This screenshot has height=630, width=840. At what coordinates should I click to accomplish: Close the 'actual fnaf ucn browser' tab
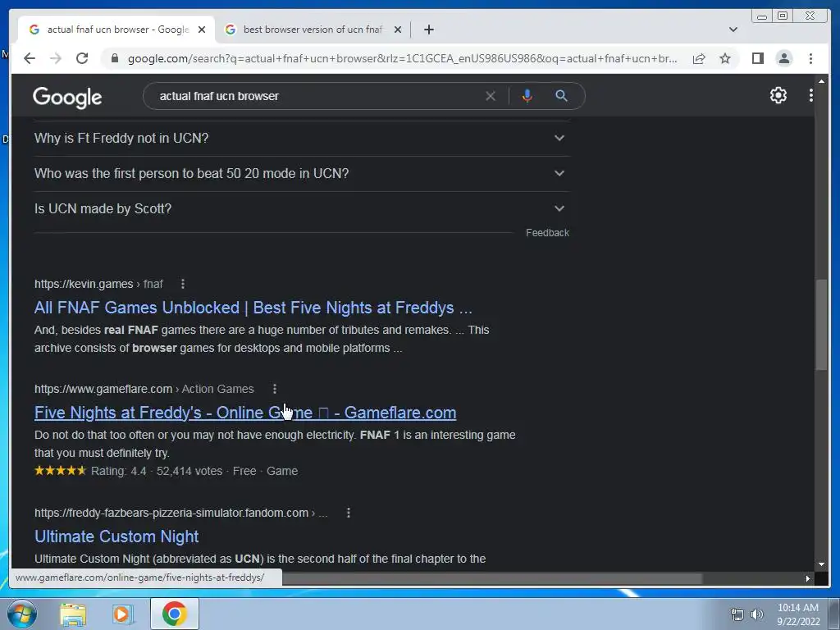click(x=202, y=30)
